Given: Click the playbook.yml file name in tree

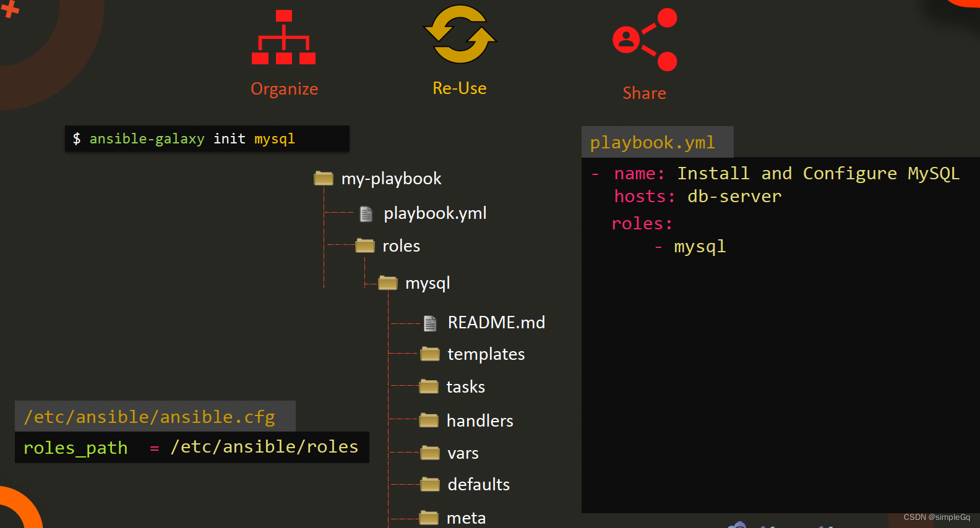Looking at the screenshot, I should tap(435, 213).
